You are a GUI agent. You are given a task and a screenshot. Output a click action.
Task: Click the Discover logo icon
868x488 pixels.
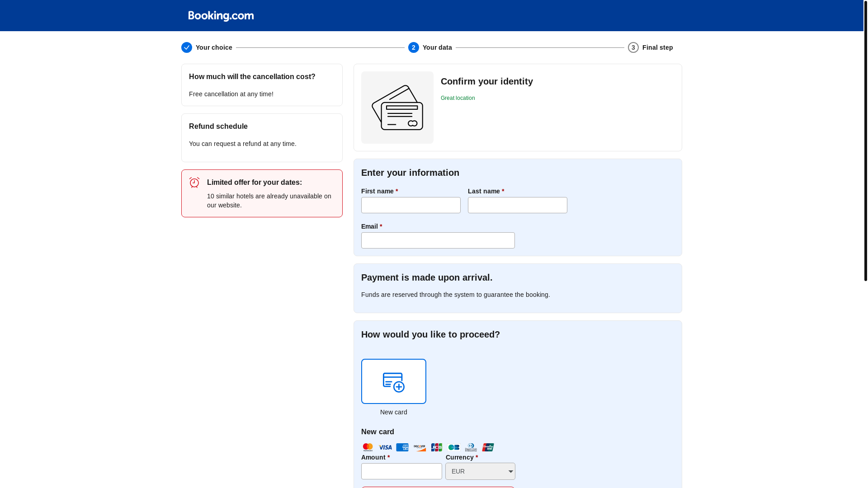pos(420,447)
